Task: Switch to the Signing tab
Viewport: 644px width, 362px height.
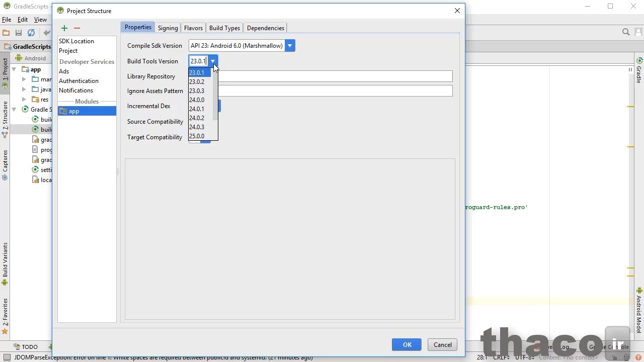Action: (x=168, y=28)
